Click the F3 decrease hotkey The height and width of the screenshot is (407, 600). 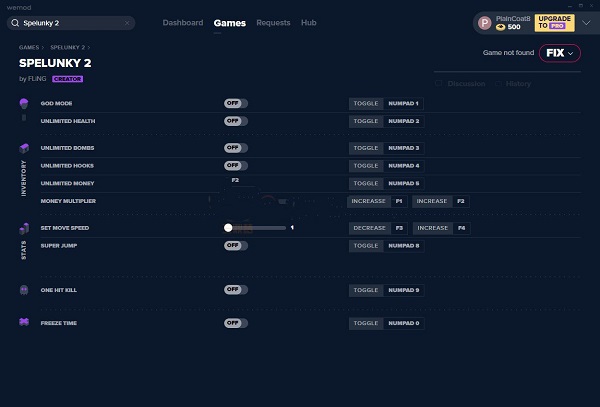pos(399,228)
